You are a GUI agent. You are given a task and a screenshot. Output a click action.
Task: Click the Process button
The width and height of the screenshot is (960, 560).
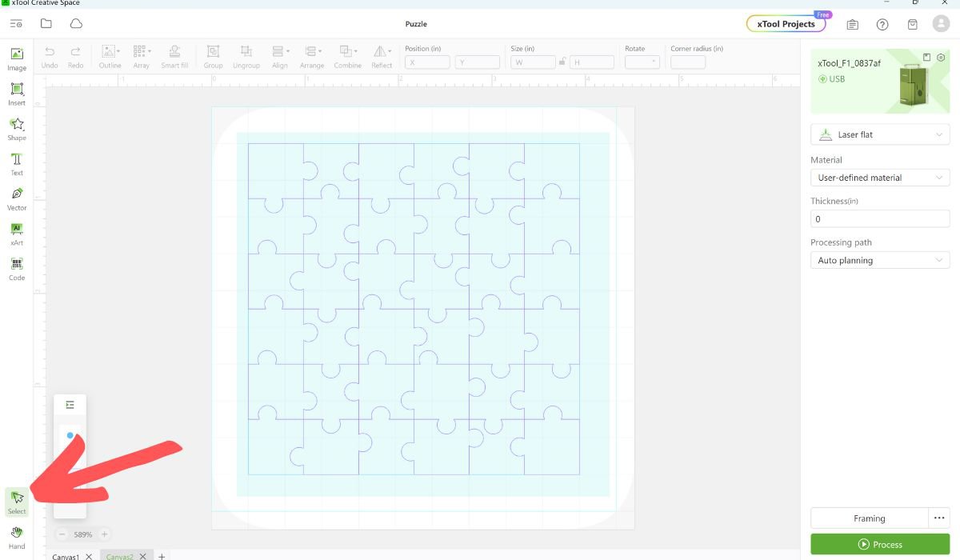880,544
